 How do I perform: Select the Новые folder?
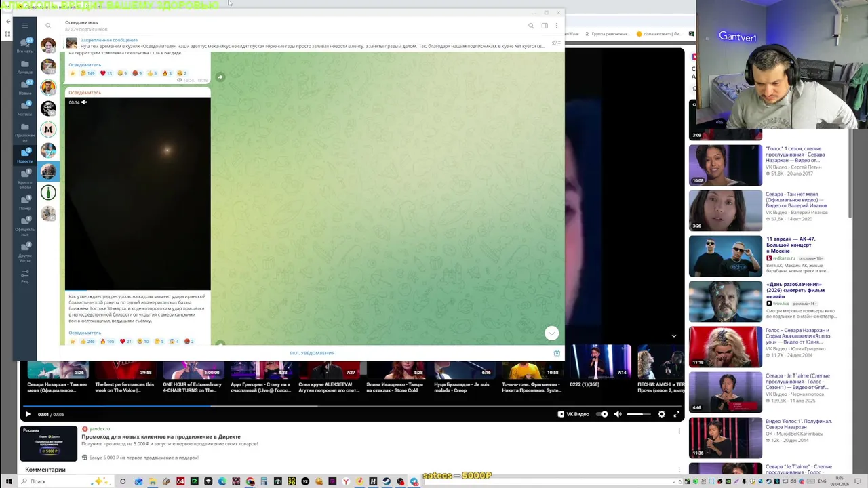point(25,87)
